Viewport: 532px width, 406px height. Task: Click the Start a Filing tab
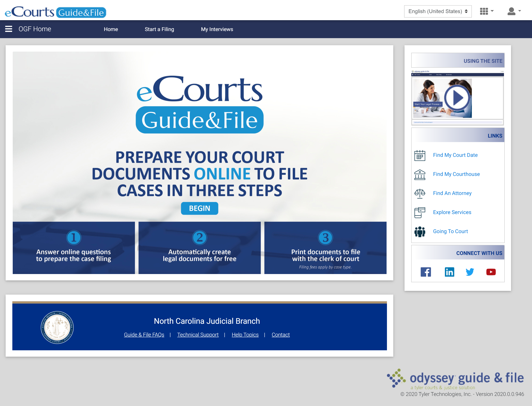[x=159, y=29]
